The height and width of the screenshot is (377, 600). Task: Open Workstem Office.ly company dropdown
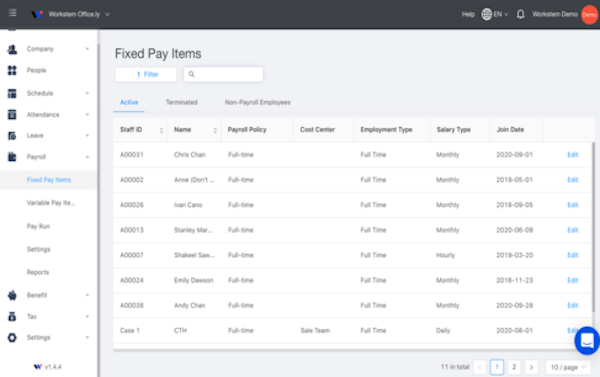coord(79,14)
